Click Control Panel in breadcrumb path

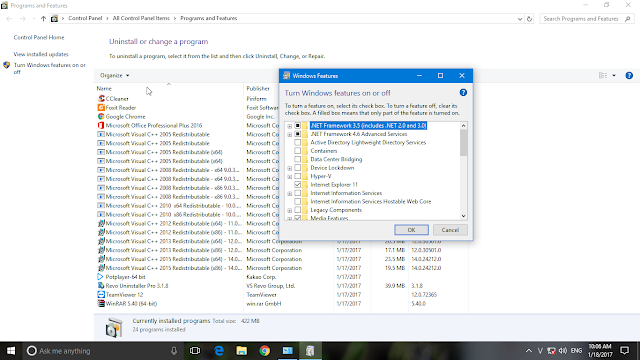[85, 18]
